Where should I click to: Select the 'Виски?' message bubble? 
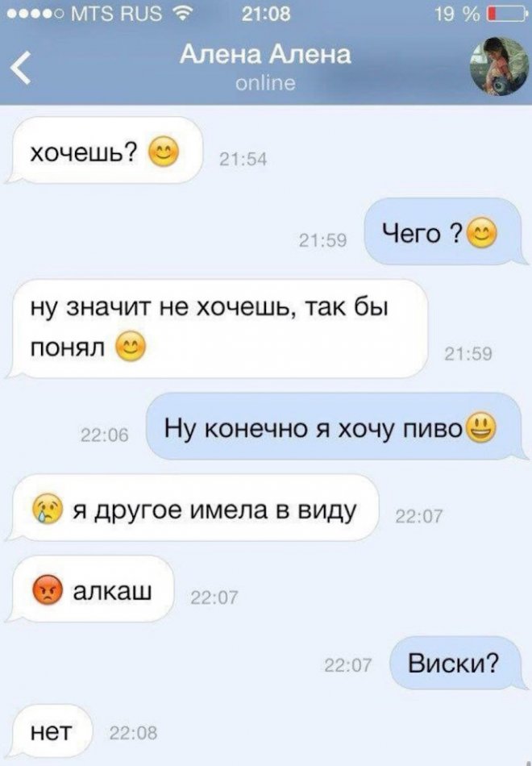(x=459, y=663)
